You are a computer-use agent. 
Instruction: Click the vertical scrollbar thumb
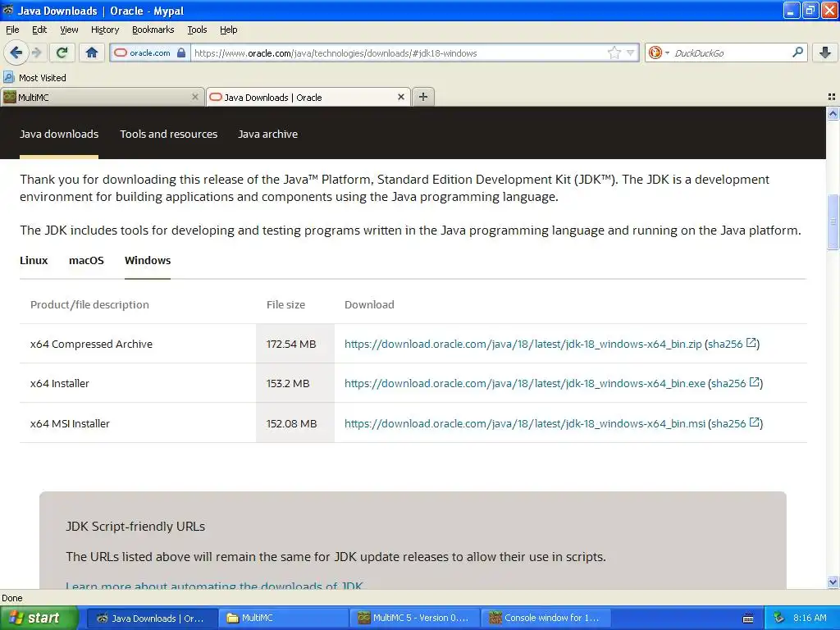[833, 221]
